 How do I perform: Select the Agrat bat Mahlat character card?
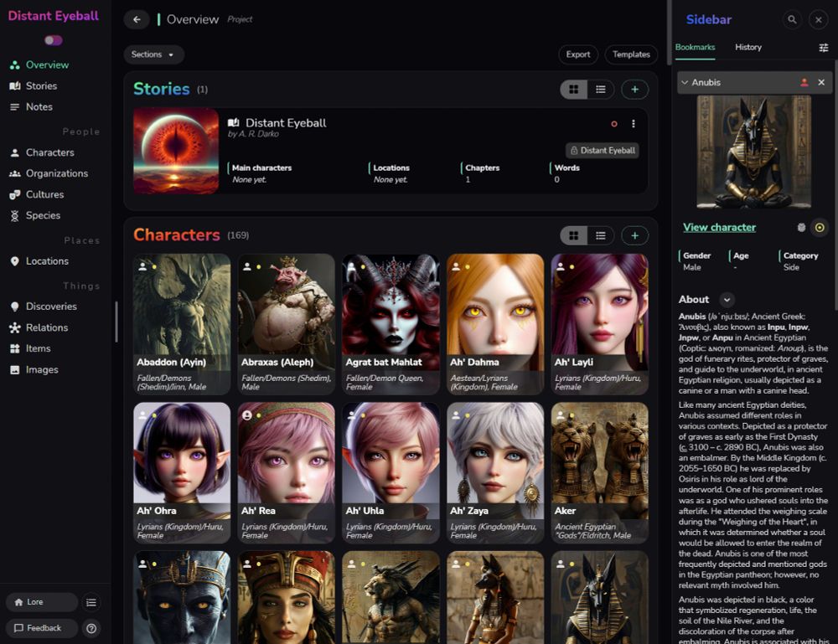click(x=391, y=324)
